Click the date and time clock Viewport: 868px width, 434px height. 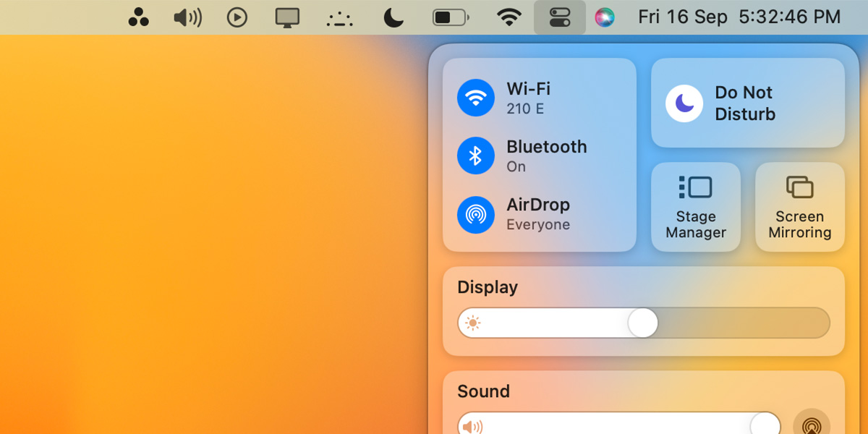pyautogui.click(x=739, y=17)
